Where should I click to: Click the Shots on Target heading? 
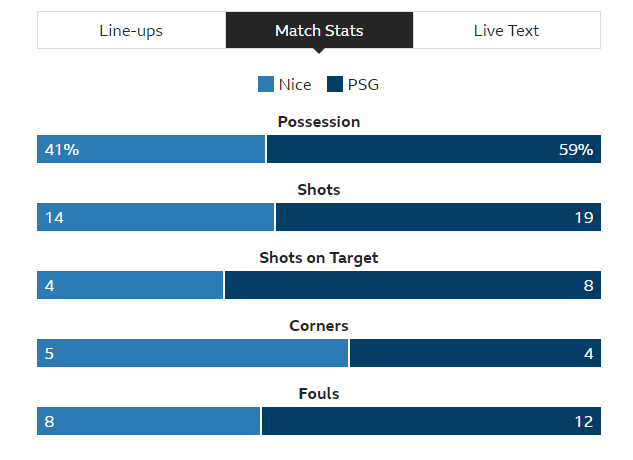(x=319, y=258)
